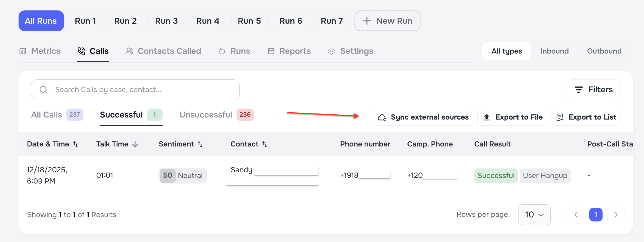Screen dimensions: 644x242
Task: Click the Neutral sentiment score badge
Action: [168, 175]
